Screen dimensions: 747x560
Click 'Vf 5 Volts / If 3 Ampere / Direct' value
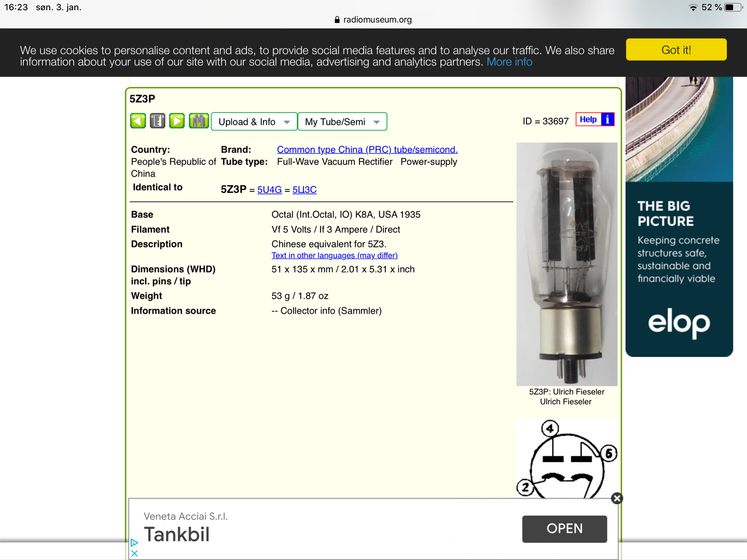[336, 230]
